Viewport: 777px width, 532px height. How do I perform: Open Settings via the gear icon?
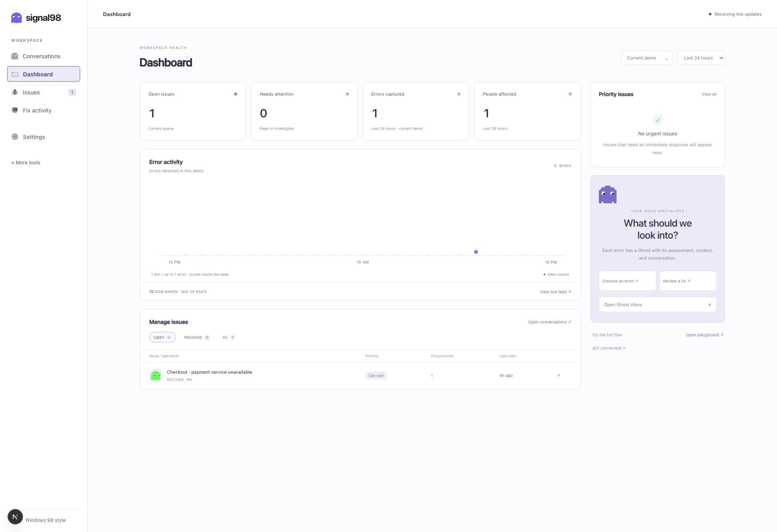point(15,137)
